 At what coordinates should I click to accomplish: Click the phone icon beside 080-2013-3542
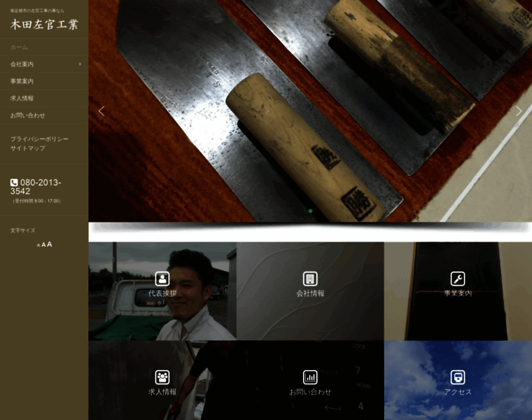[x=14, y=183]
